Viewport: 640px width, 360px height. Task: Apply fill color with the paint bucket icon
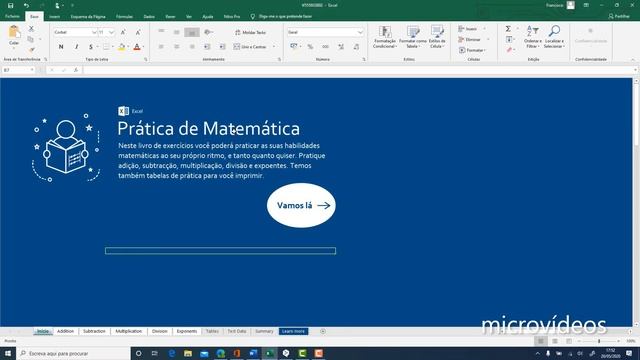click(121, 47)
